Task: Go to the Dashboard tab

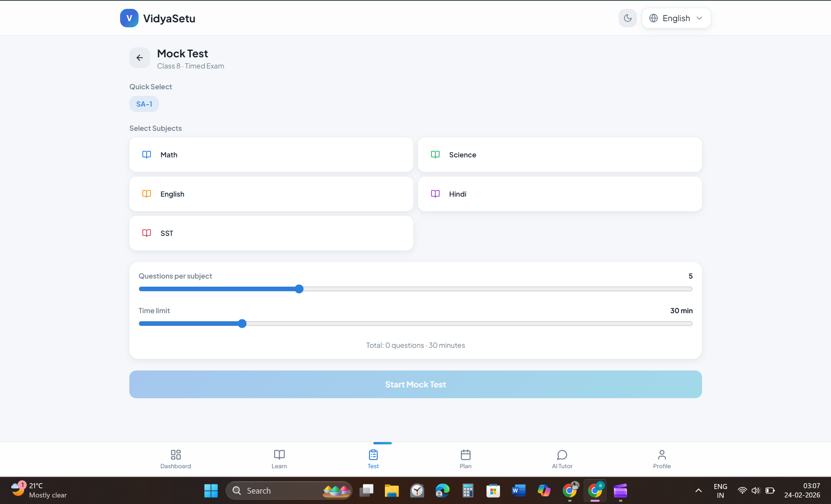Action: click(x=176, y=459)
